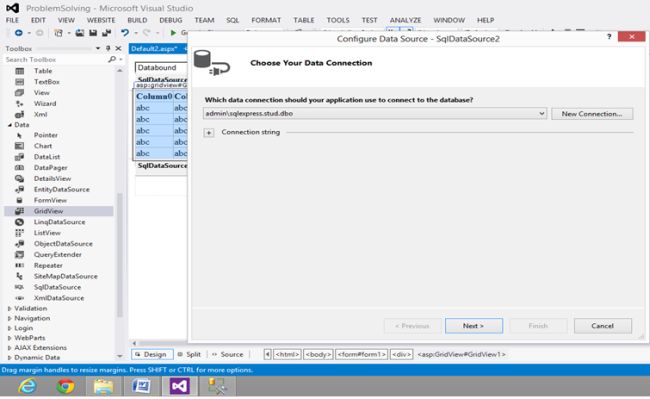
Task: Click the dialog help question mark
Action: pos(609,37)
